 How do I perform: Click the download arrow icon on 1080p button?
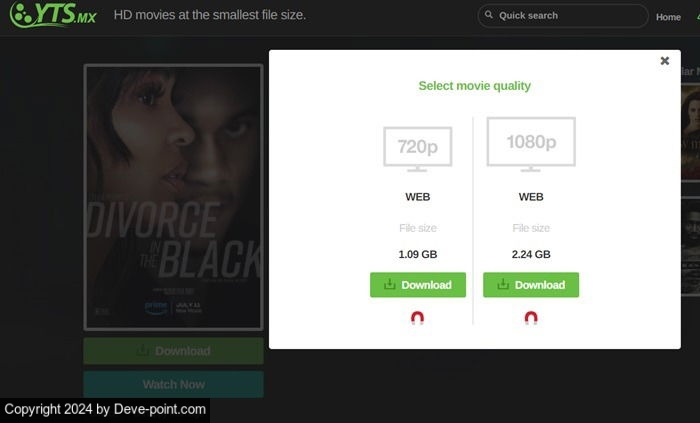coord(503,284)
